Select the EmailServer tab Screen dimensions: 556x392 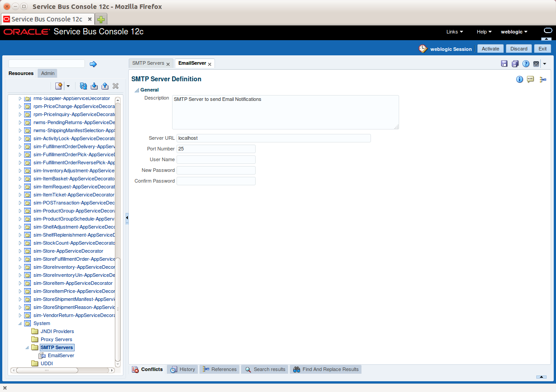point(192,63)
